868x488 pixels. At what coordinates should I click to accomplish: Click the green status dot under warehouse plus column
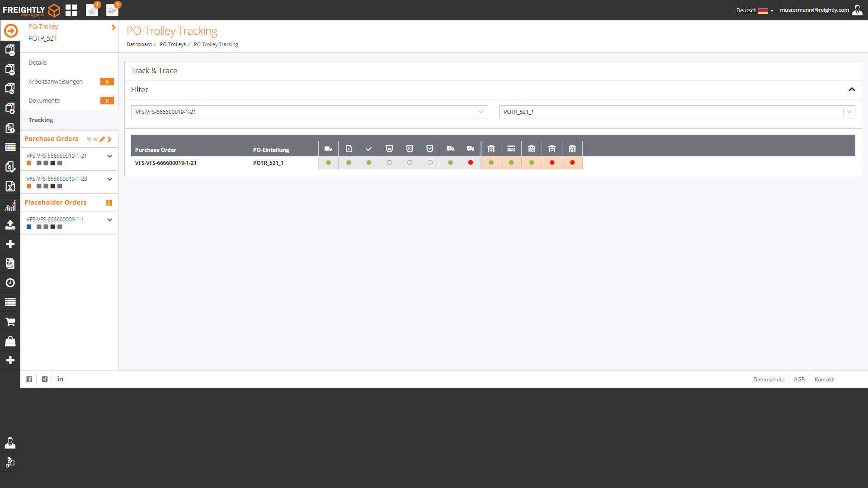coord(491,163)
